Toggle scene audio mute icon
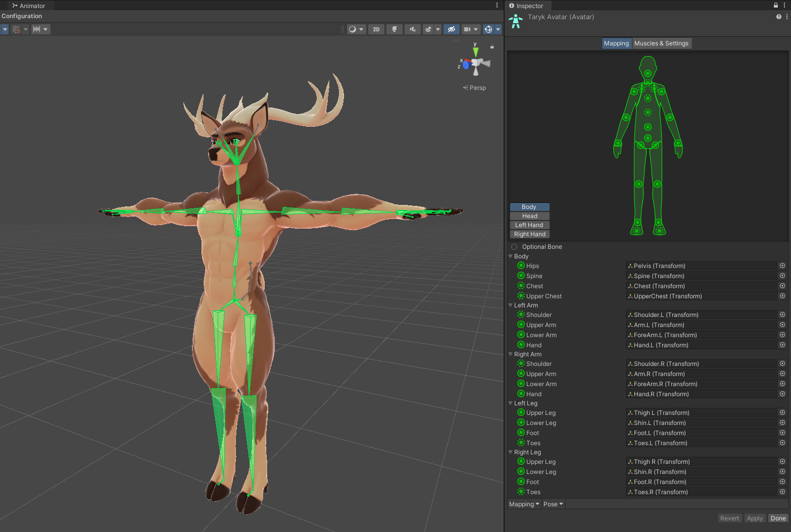This screenshot has width=791, height=532. click(413, 29)
